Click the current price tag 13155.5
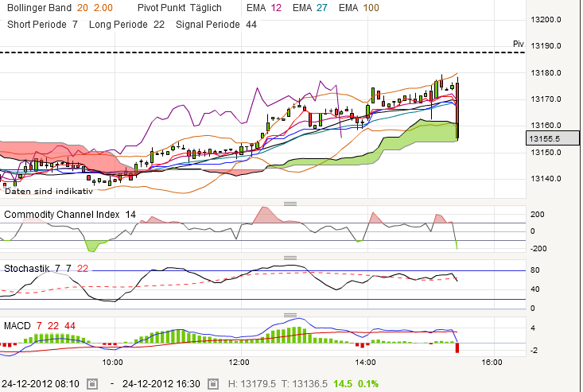Screen dimensions: 583x392 pyautogui.click(x=553, y=138)
